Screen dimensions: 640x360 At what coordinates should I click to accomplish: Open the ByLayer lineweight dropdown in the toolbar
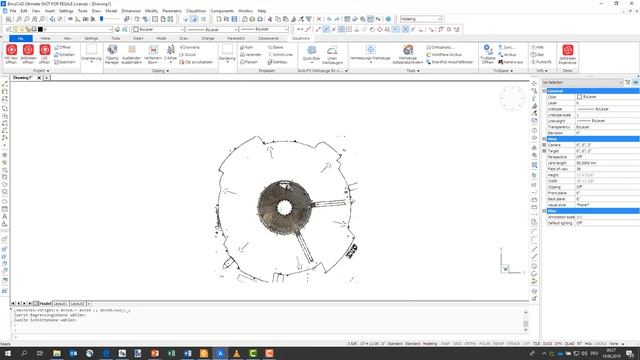click(x=264, y=29)
